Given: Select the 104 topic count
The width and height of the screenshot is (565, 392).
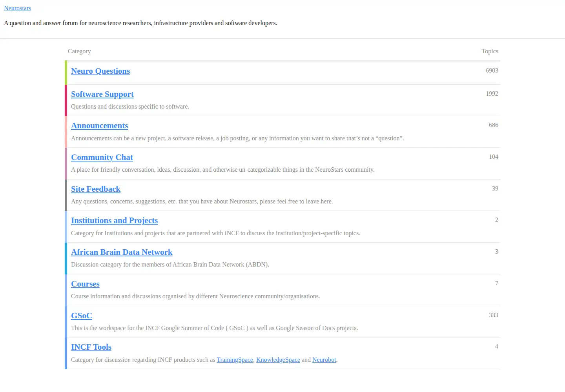Looking at the screenshot, I should [494, 157].
